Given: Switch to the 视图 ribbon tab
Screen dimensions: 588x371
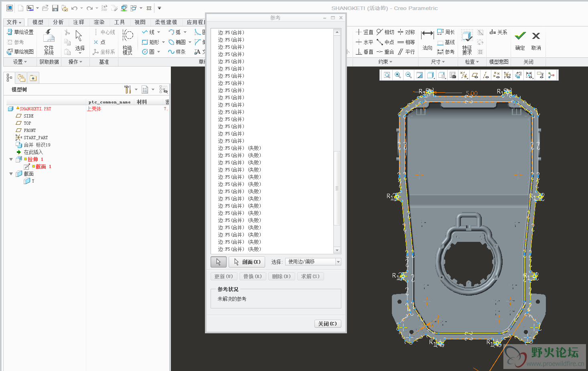Looking at the screenshot, I should point(140,22).
